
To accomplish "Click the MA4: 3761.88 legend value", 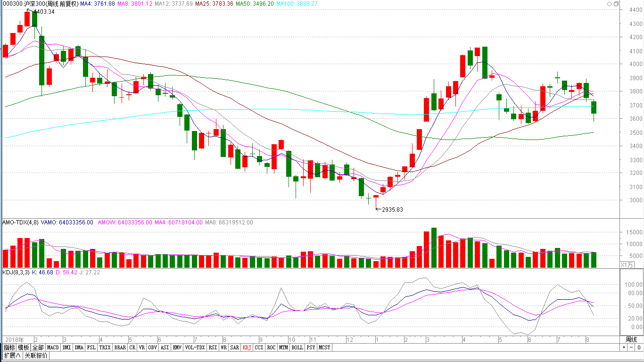I will click(x=98, y=4).
